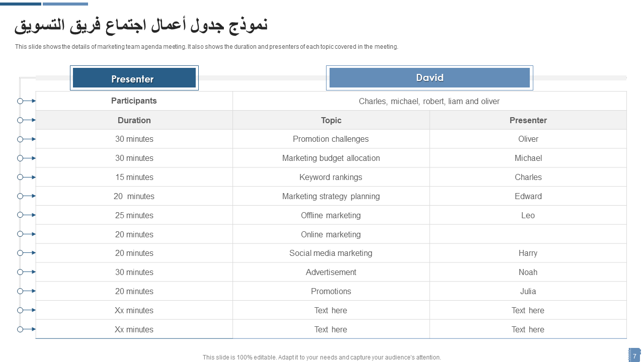This screenshot has width=644, height=362.
Task: Select the Online marketing topic cell
Action: coord(331,234)
